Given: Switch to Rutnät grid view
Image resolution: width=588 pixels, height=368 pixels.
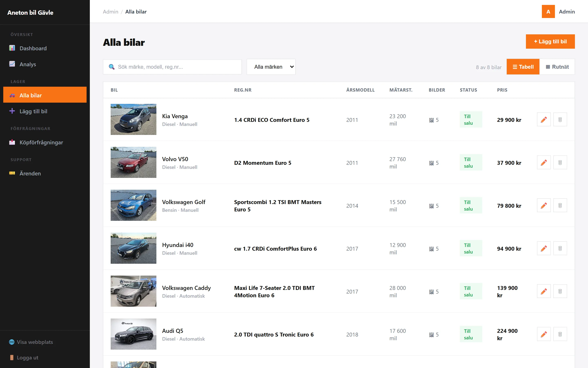Looking at the screenshot, I should pyautogui.click(x=557, y=67).
